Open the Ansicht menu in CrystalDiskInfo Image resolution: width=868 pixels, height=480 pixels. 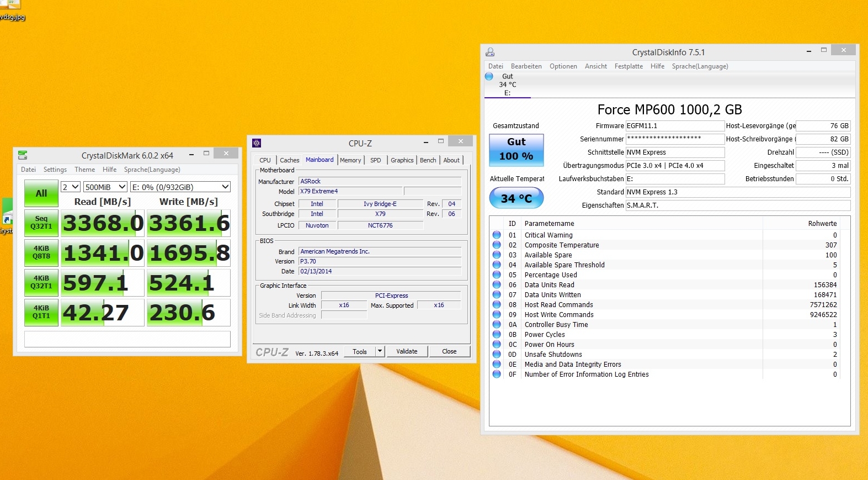596,66
